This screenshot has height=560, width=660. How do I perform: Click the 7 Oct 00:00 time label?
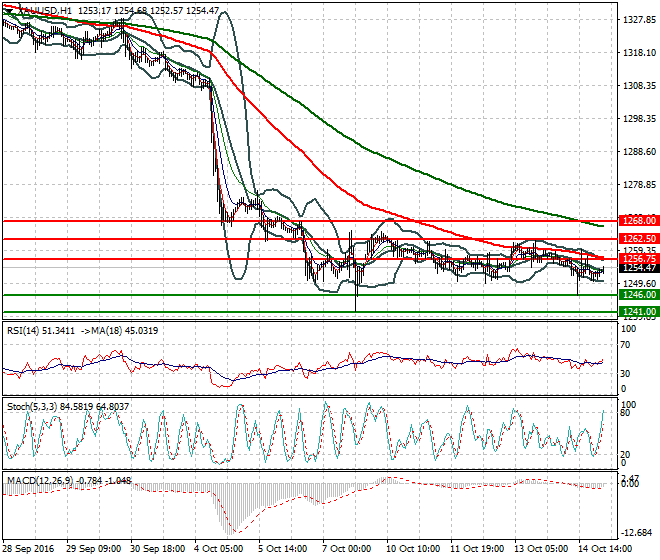coord(347,549)
